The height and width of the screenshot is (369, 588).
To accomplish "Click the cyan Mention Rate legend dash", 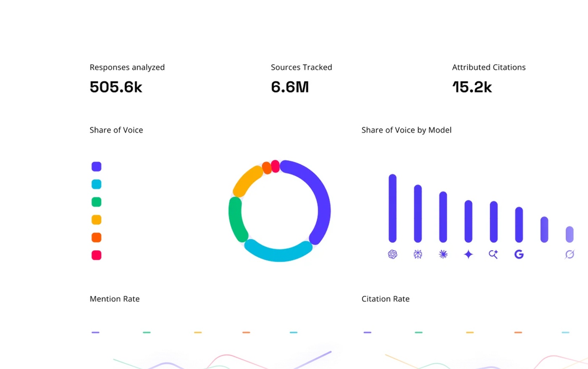I will tap(294, 332).
